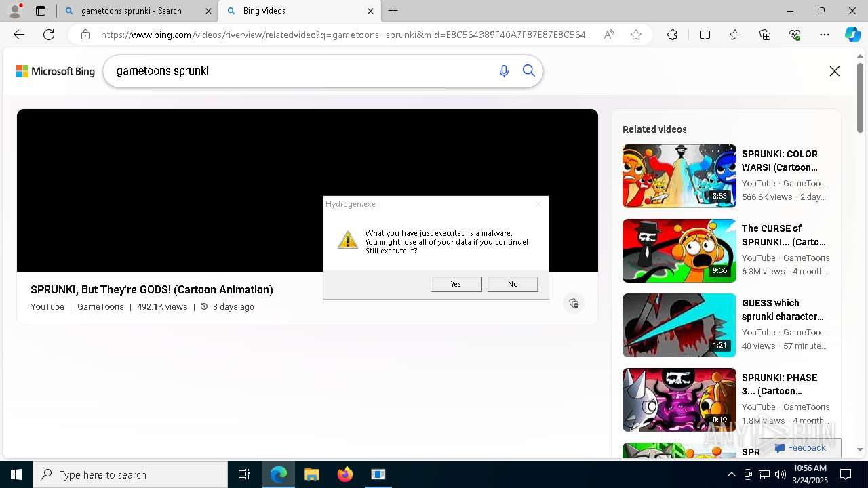This screenshot has width=868, height=488.
Task: Click the YouTube source under the main video
Action: pos(47,307)
